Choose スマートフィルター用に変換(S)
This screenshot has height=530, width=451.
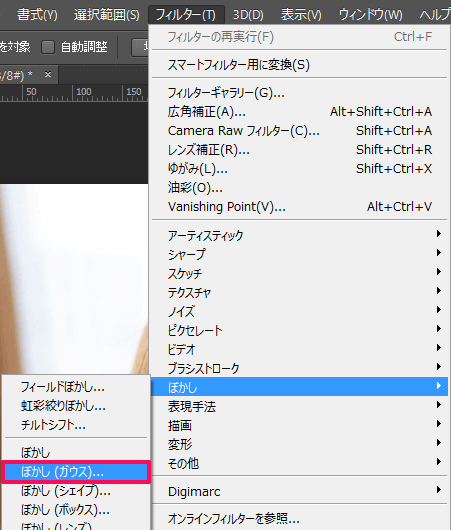pyautogui.click(x=300, y=65)
